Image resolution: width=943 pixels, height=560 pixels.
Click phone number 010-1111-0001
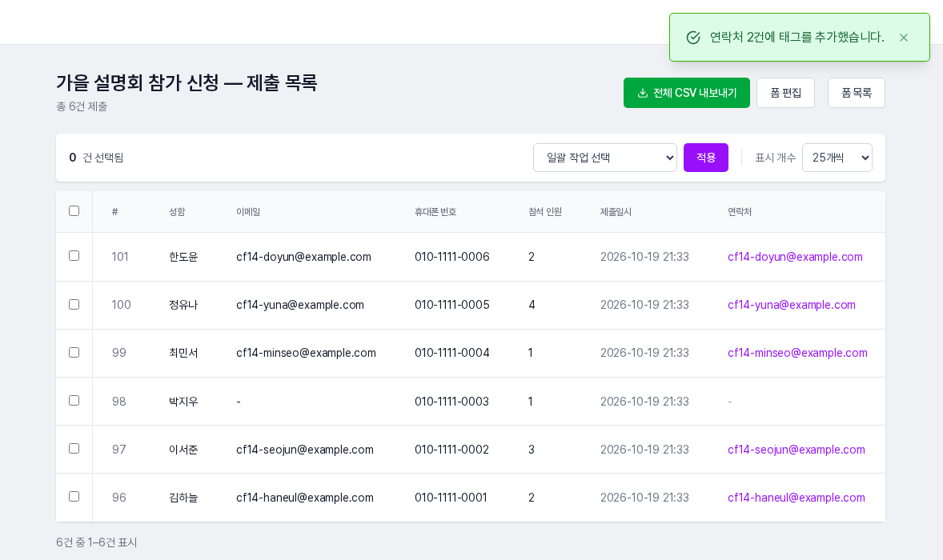451,498
